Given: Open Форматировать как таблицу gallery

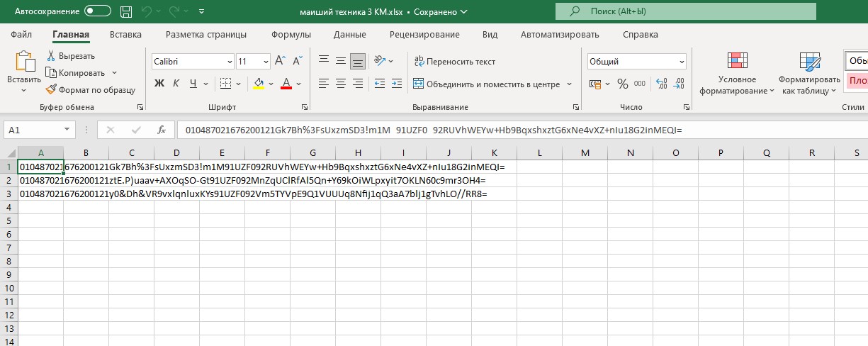Looking at the screenshot, I should tap(809, 73).
